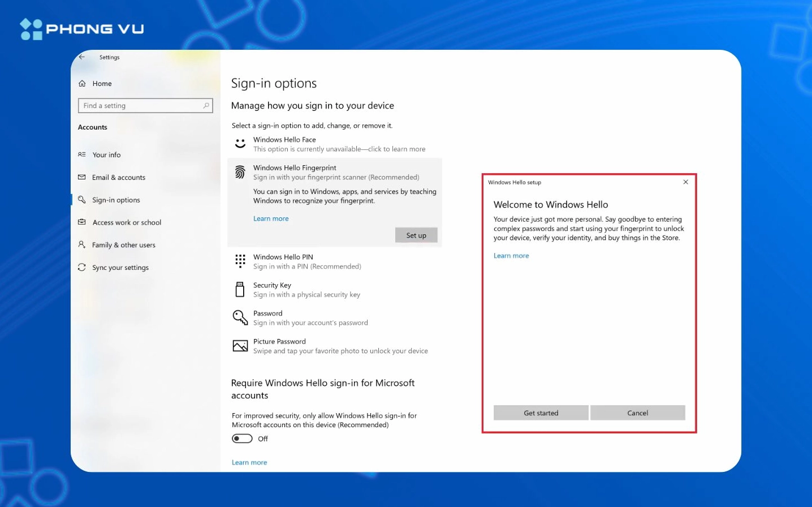Click the search magnifier icon
This screenshot has height=507, width=812.
pyautogui.click(x=206, y=106)
